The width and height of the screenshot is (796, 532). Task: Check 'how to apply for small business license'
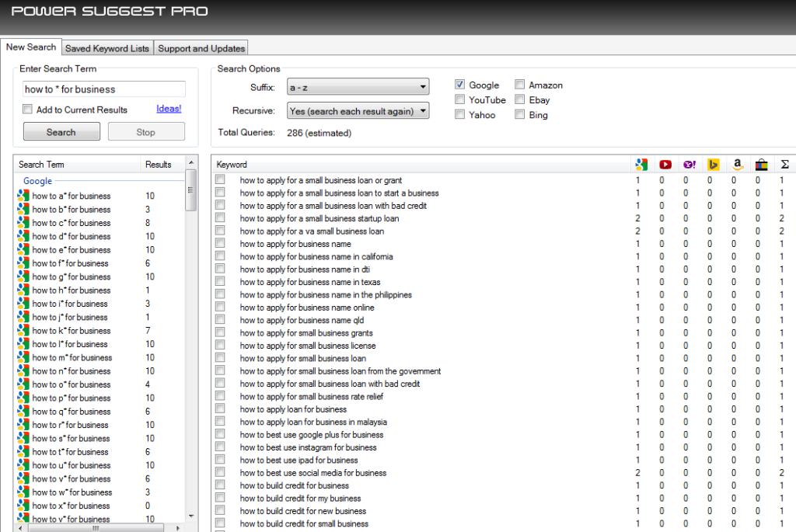[x=220, y=346]
